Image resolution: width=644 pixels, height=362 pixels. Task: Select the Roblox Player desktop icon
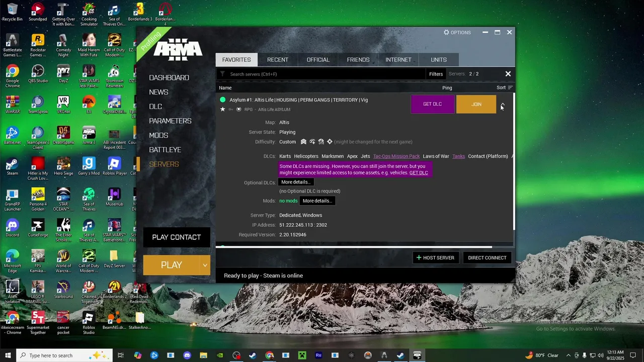(x=114, y=166)
